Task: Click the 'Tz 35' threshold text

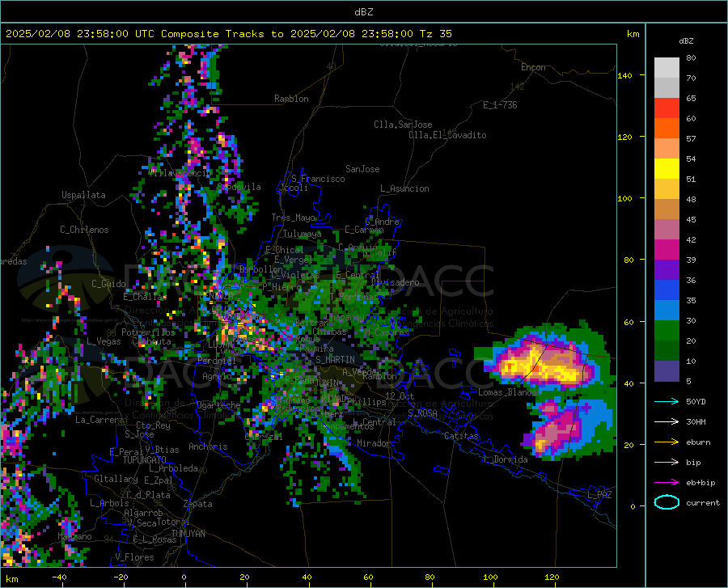Action: click(x=435, y=34)
